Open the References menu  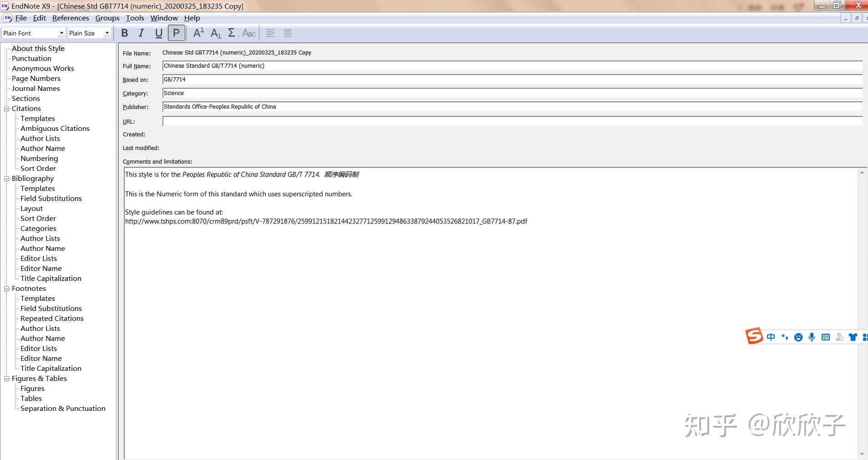[x=71, y=18]
